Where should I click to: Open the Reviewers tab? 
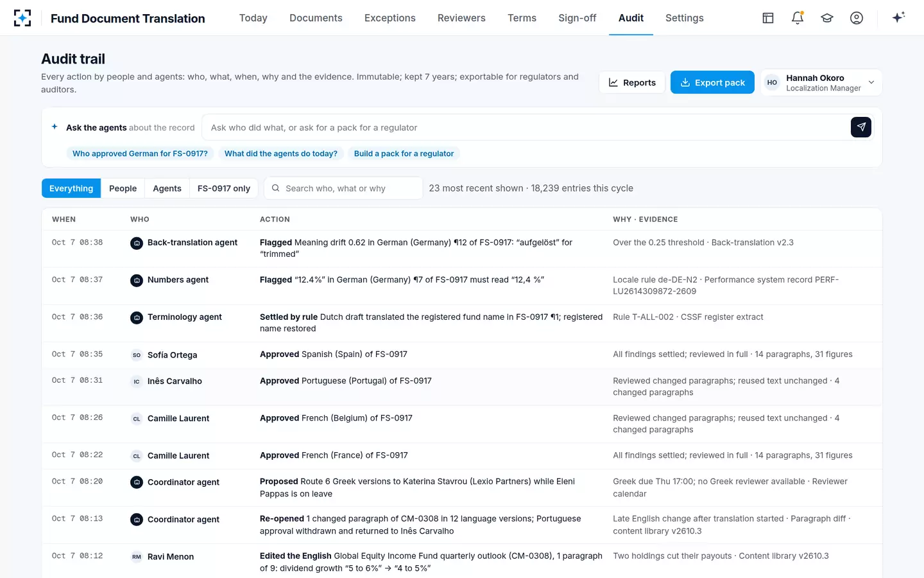[461, 18]
